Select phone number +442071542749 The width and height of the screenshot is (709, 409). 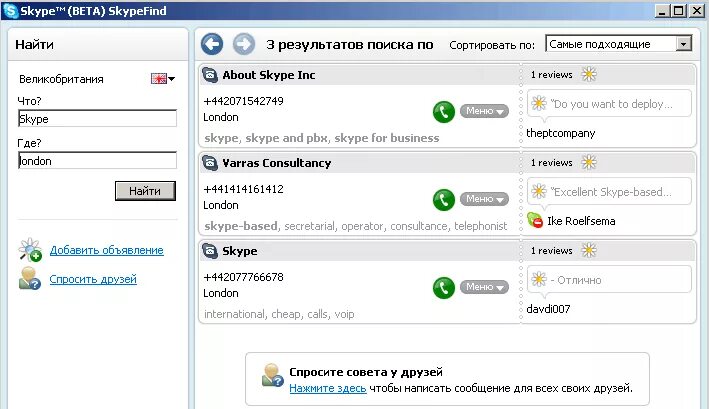(x=244, y=101)
